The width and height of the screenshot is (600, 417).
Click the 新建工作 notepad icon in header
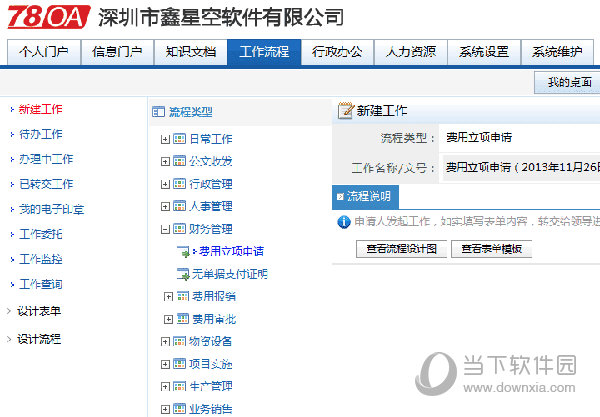click(345, 111)
